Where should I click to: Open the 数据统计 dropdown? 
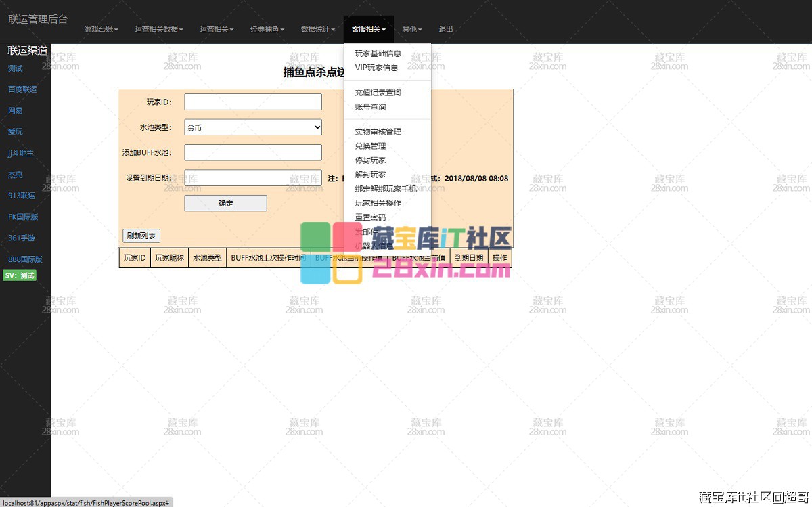(318, 30)
